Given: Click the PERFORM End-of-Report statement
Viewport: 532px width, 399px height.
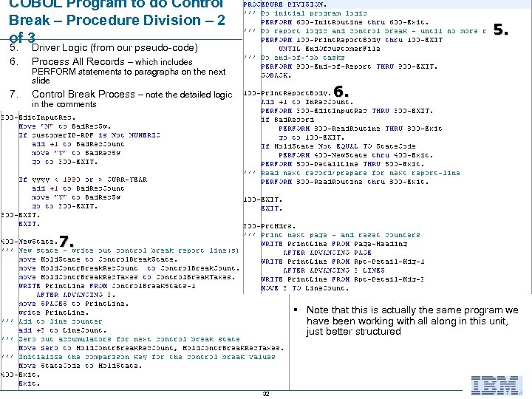Looking at the screenshot, I should (x=349, y=66).
